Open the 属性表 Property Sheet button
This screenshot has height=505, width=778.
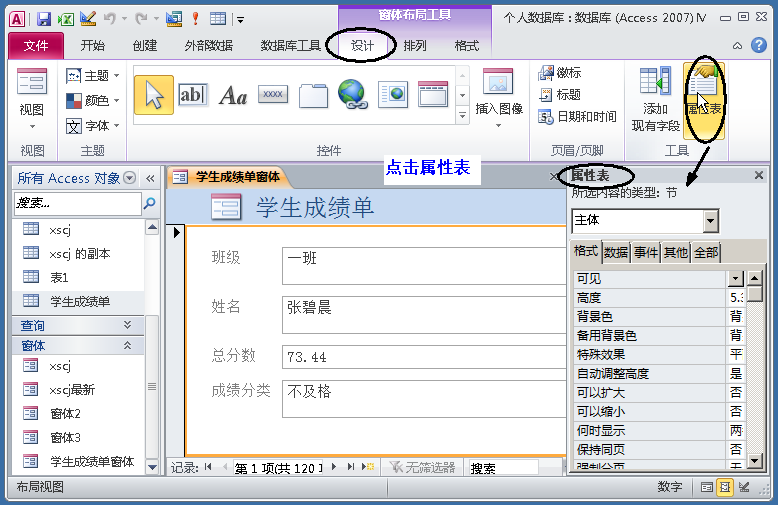click(704, 99)
